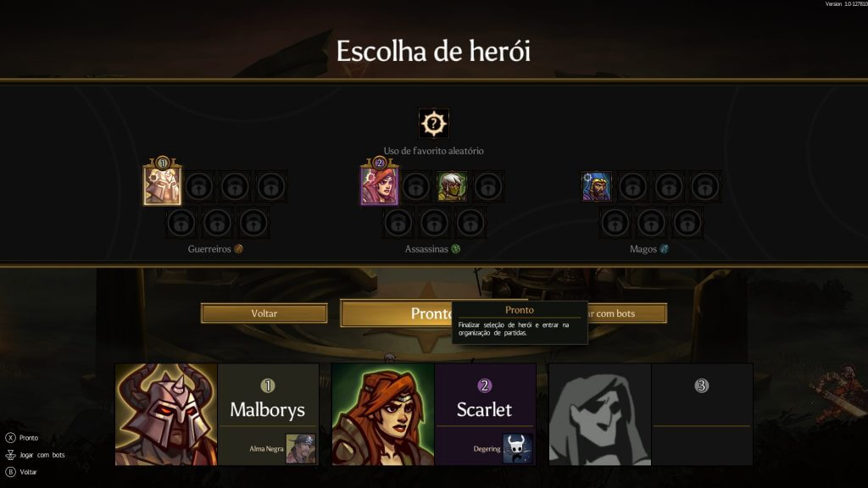Click the Guerreiros class emblem
This screenshot has width=868, height=488.
[x=238, y=249]
